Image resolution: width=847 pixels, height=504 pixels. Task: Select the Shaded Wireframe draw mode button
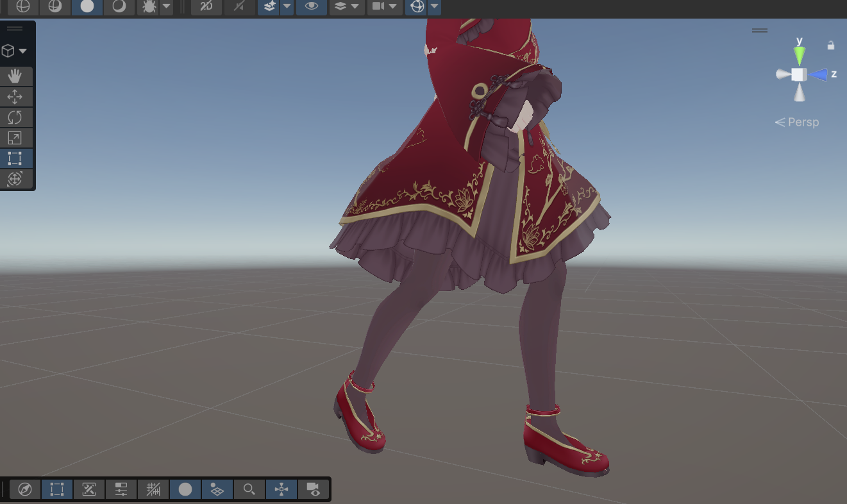pyautogui.click(x=55, y=6)
